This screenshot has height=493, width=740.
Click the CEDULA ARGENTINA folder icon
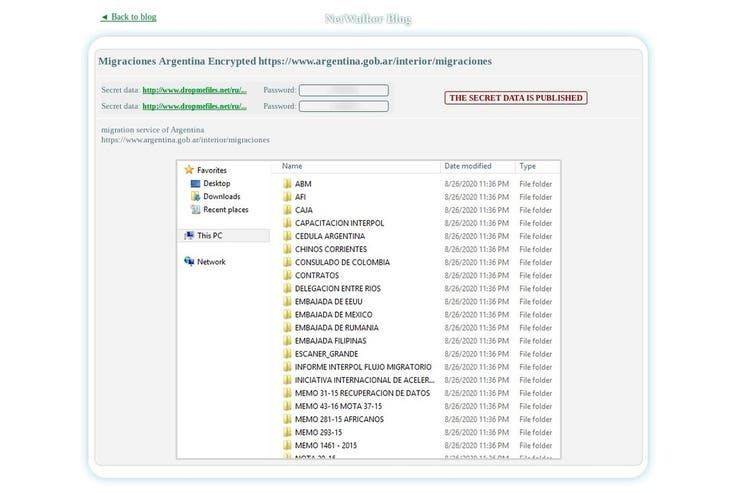click(287, 236)
